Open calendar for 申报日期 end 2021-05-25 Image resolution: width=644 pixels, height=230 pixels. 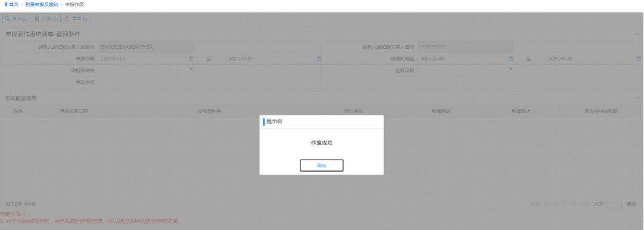pos(318,59)
